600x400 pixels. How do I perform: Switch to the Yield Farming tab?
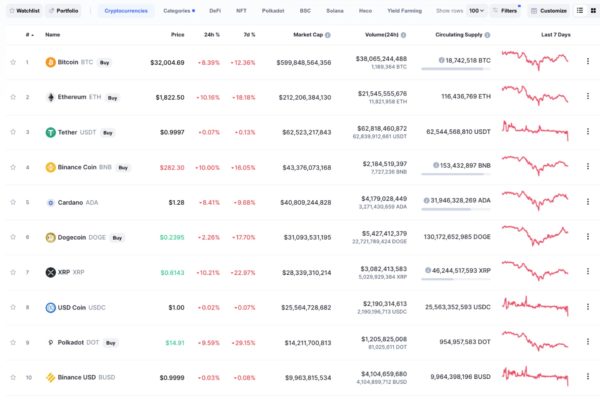click(x=404, y=11)
